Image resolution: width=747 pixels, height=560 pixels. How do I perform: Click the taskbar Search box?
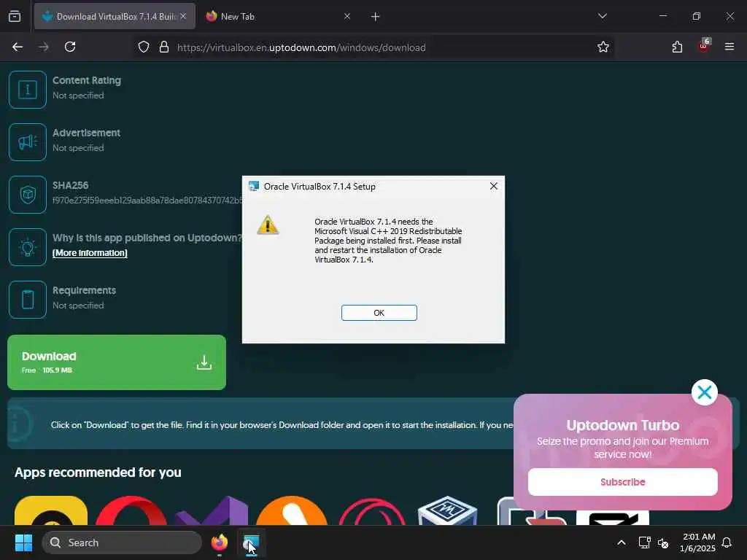[122, 542]
